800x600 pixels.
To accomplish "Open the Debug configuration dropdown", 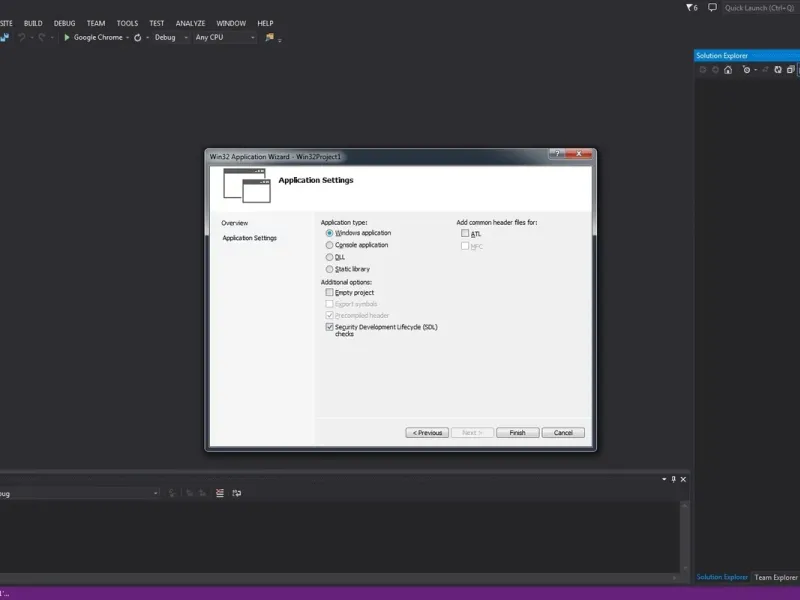I will point(172,37).
